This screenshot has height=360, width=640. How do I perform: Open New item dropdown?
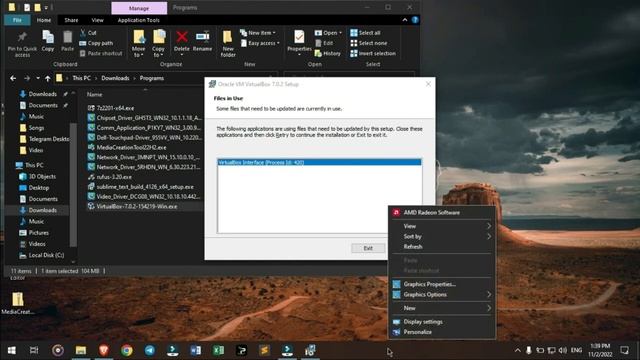[x=258, y=33]
